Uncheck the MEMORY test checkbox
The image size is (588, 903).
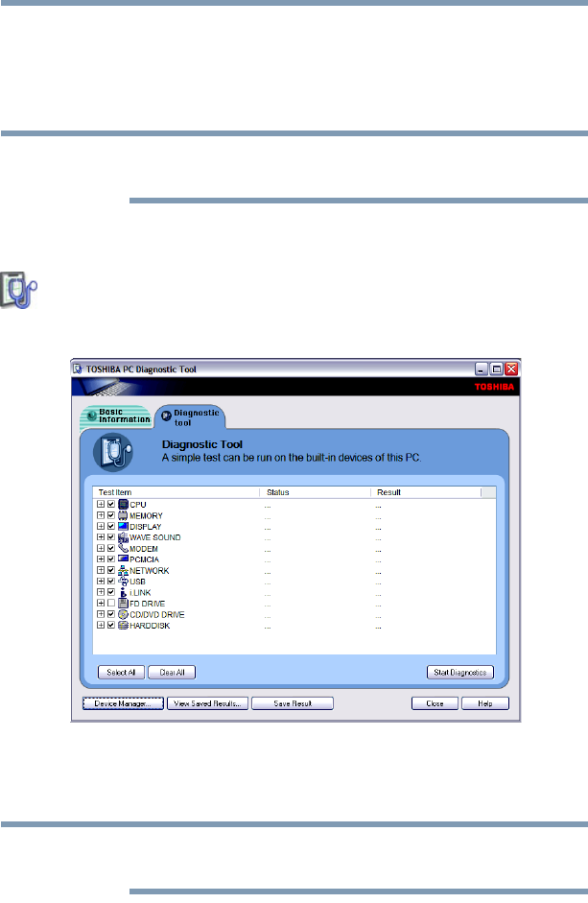click(x=111, y=515)
